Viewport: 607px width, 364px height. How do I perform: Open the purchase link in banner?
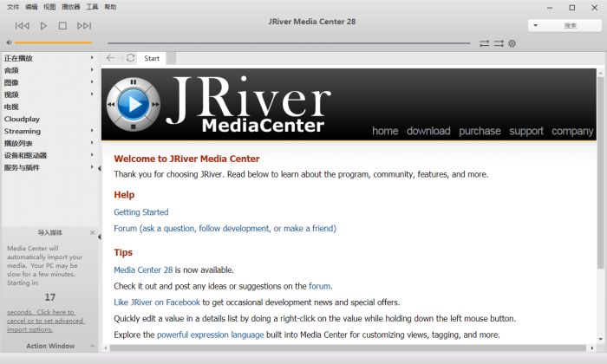pos(480,131)
